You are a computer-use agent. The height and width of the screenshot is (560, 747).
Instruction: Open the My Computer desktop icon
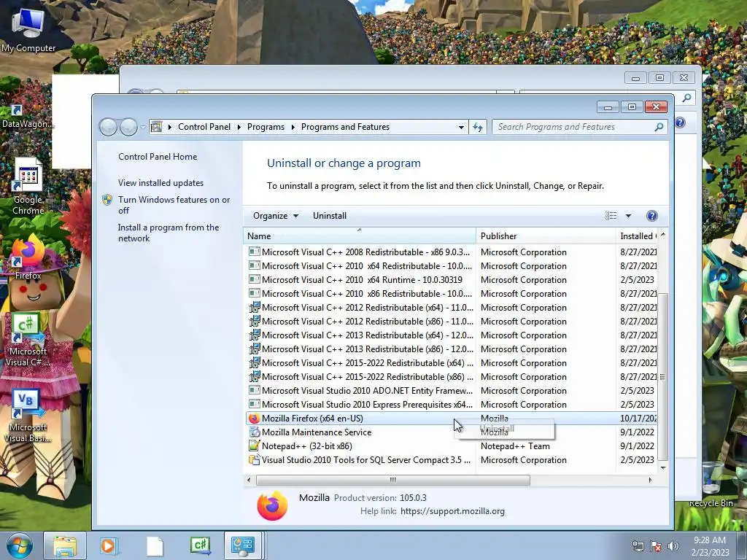tap(28, 30)
